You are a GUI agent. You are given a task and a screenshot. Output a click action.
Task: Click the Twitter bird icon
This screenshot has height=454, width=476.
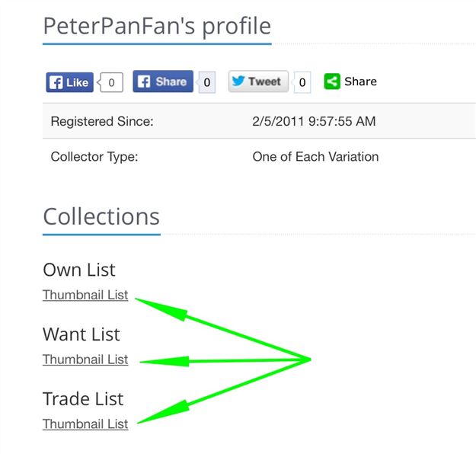[x=238, y=81]
